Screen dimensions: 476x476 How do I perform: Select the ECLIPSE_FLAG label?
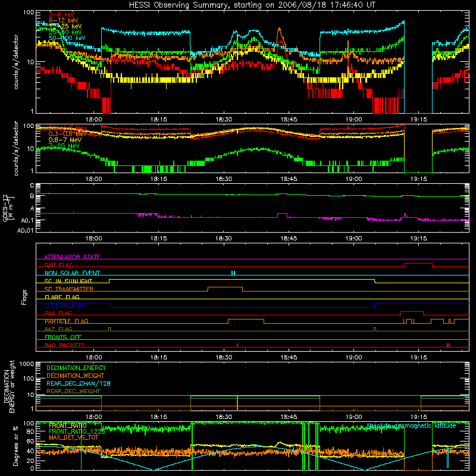[65, 305]
